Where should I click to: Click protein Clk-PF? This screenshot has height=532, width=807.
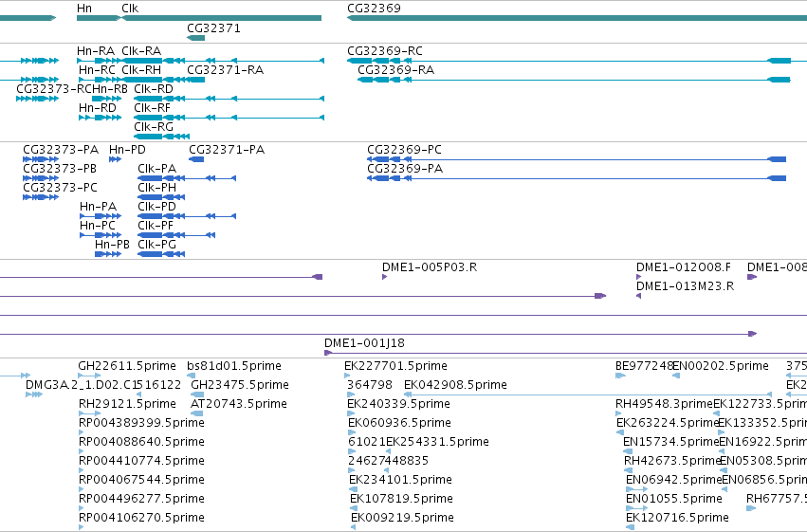point(156,226)
